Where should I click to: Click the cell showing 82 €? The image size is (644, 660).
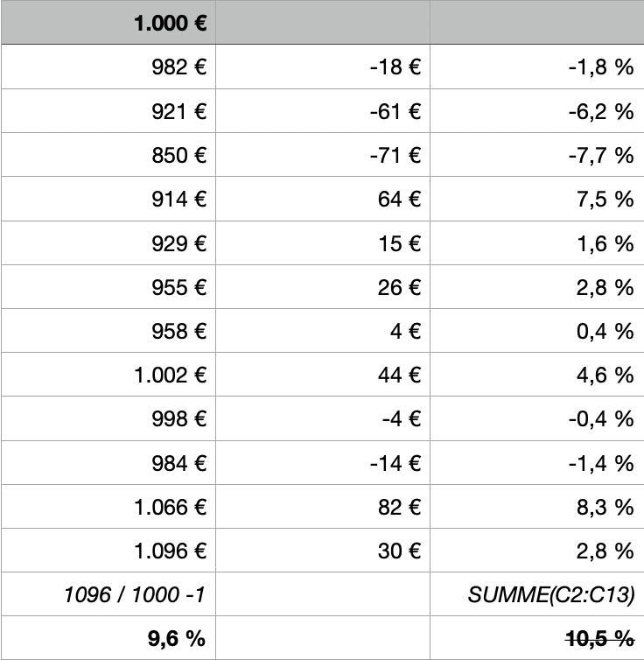coord(400,507)
